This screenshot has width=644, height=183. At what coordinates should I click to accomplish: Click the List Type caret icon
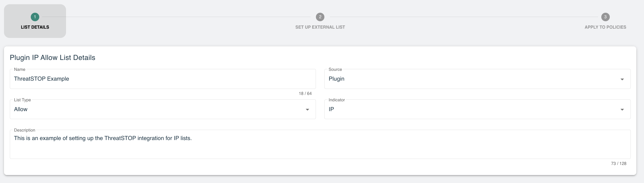click(x=307, y=110)
